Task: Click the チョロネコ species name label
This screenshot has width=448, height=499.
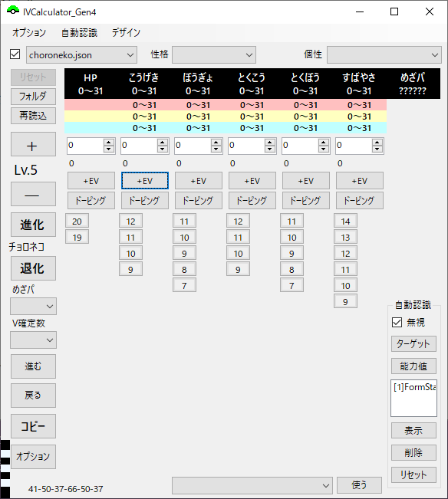Action: pos(26,247)
